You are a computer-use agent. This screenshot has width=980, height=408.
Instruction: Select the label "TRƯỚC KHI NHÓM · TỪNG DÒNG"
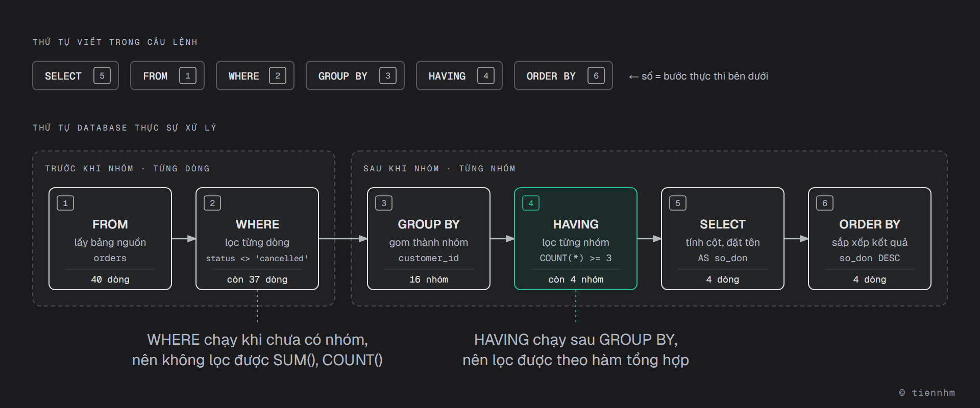pyautogui.click(x=127, y=168)
